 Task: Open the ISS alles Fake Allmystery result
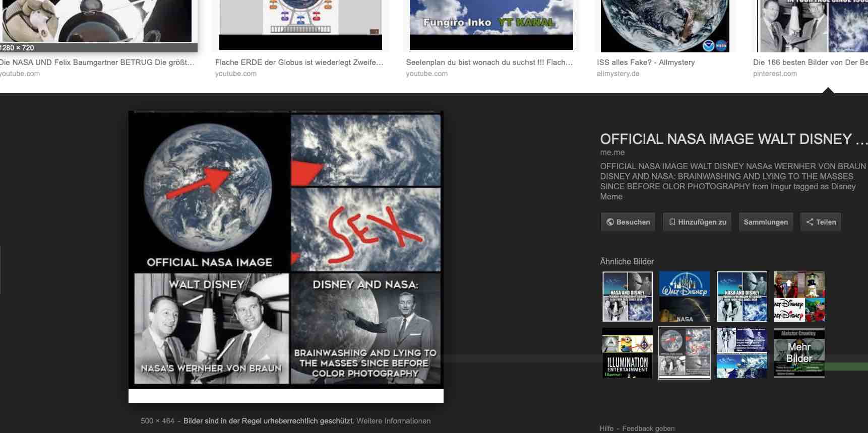646,62
